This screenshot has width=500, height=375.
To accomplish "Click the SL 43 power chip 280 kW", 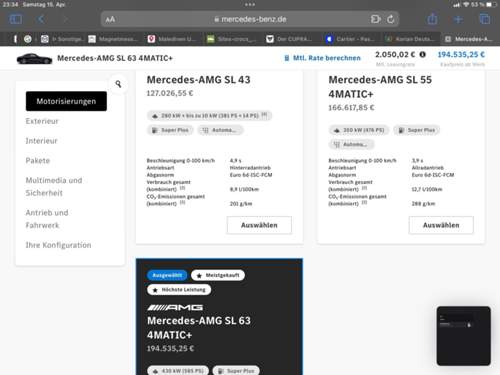I will tap(209, 116).
